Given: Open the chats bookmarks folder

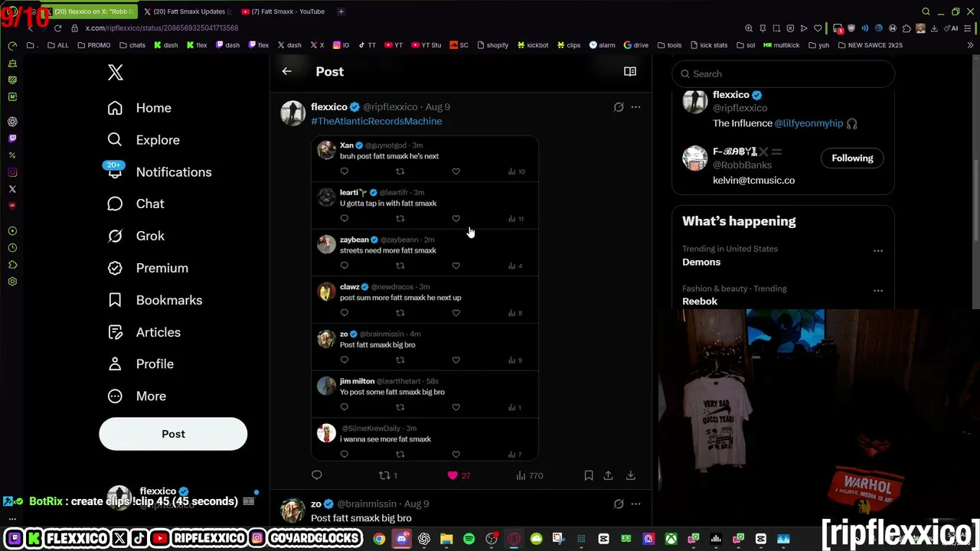Looking at the screenshot, I should click(132, 45).
